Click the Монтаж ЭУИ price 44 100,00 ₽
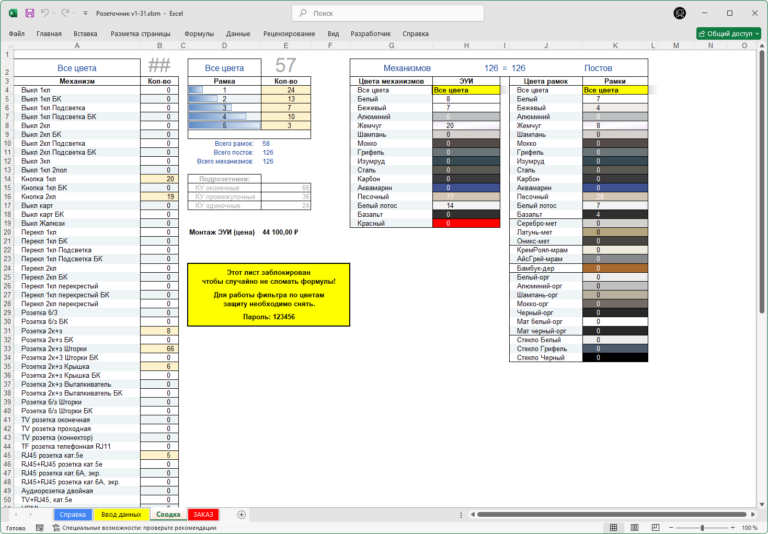 pyautogui.click(x=280, y=232)
